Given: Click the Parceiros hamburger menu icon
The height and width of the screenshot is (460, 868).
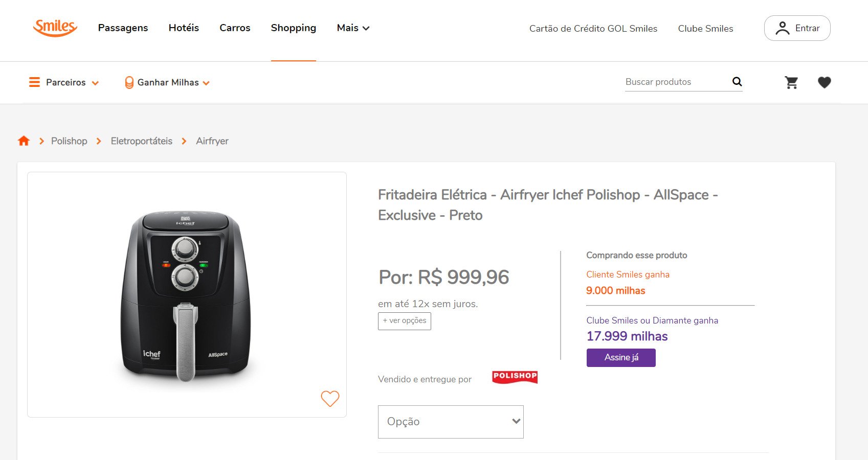Looking at the screenshot, I should pos(34,82).
